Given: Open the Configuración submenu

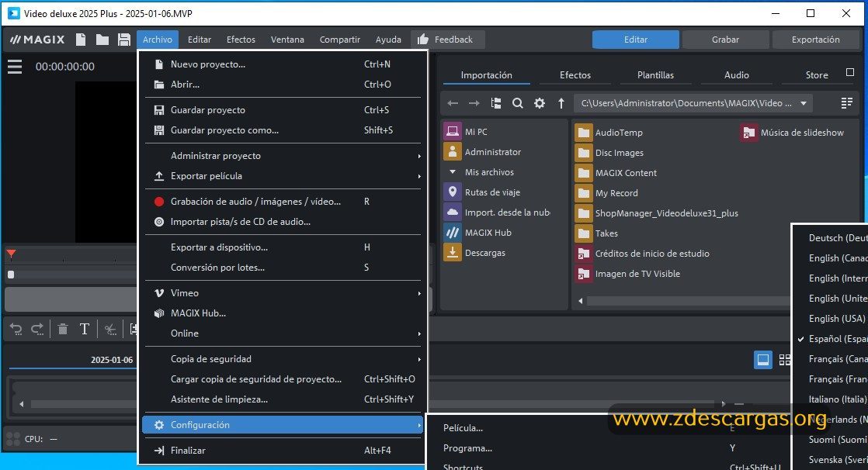Looking at the screenshot, I should pos(283,425).
